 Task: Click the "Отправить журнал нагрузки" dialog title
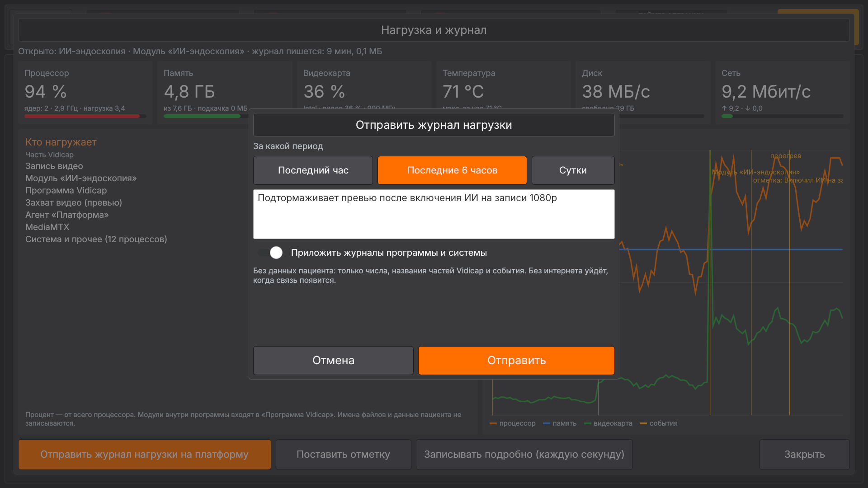click(434, 125)
